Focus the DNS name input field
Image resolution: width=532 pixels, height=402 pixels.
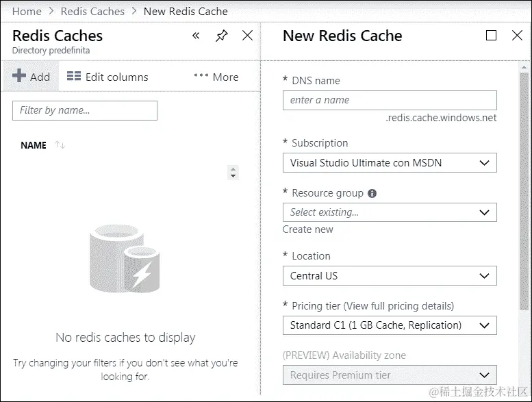[390, 100]
